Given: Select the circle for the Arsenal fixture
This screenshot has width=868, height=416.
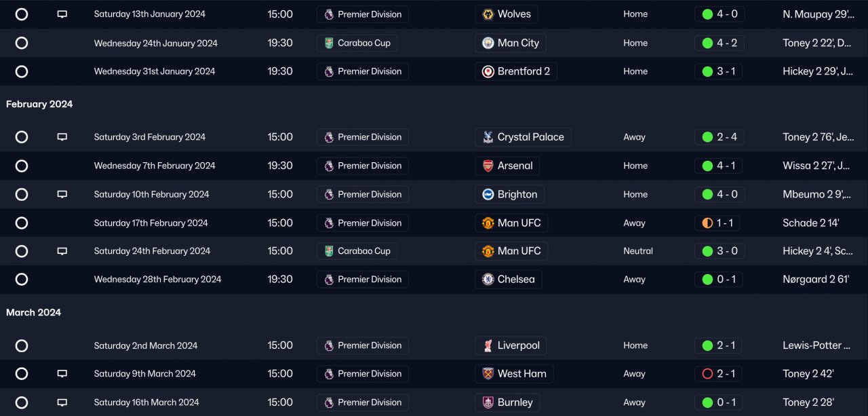Looking at the screenshot, I should click(x=22, y=166).
